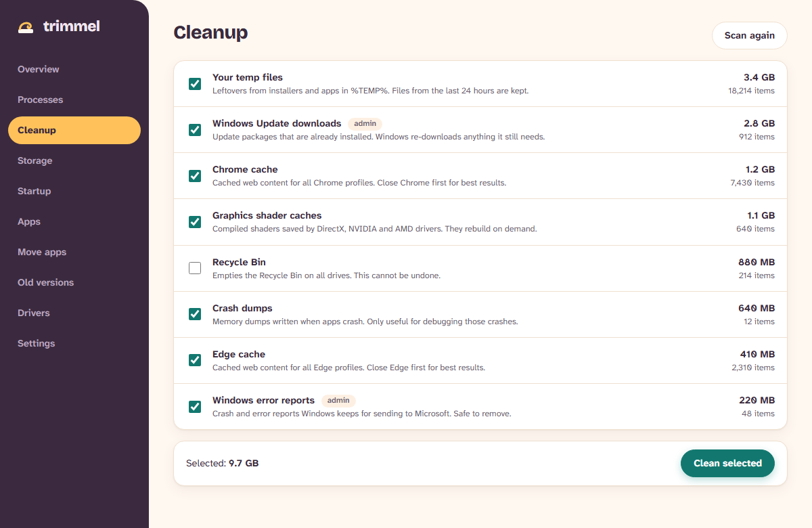Uncheck the Edge cache checkbox
The height and width of the screenshot is (528, 812).
(195, 360)
